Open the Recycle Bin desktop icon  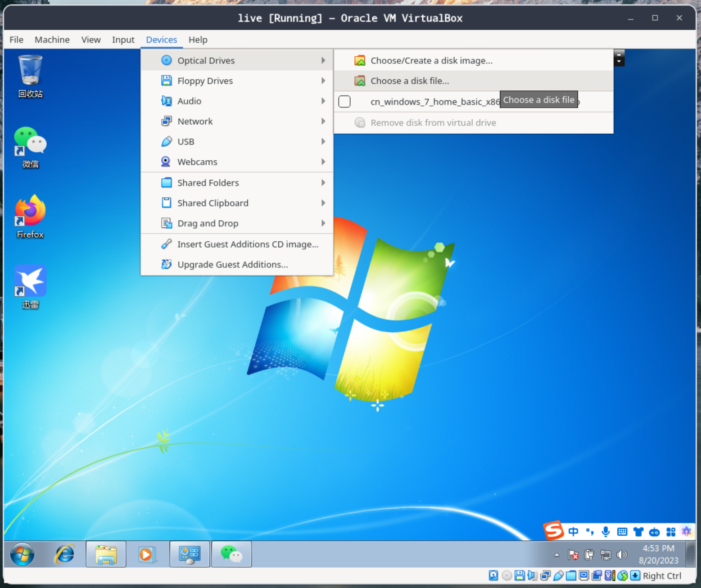click(30, 76)
